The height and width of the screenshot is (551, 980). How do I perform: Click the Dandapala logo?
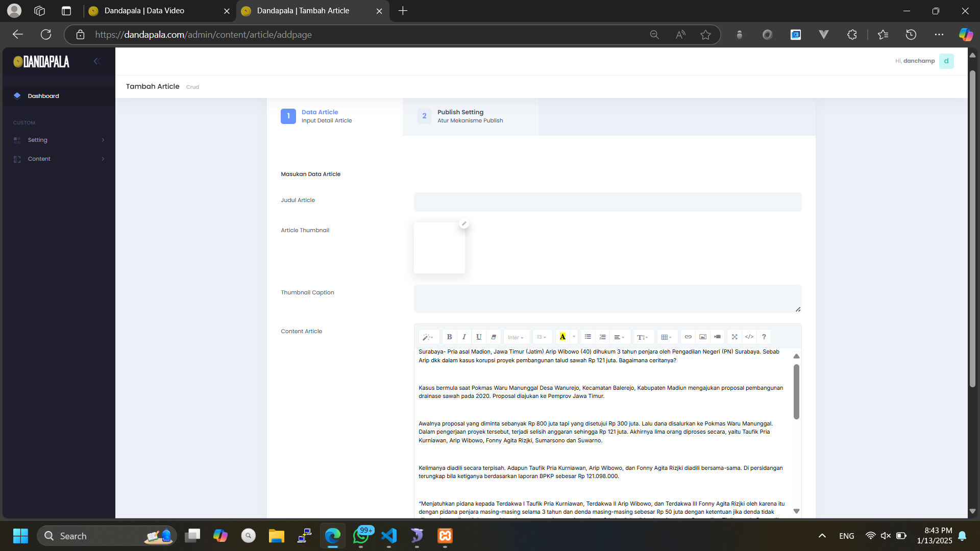pos(41,62)
